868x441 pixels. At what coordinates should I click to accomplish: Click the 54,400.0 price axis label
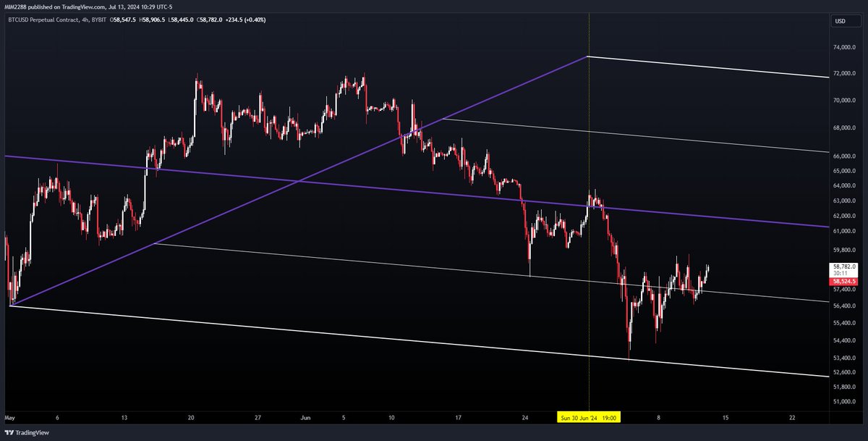coord(846,340)
